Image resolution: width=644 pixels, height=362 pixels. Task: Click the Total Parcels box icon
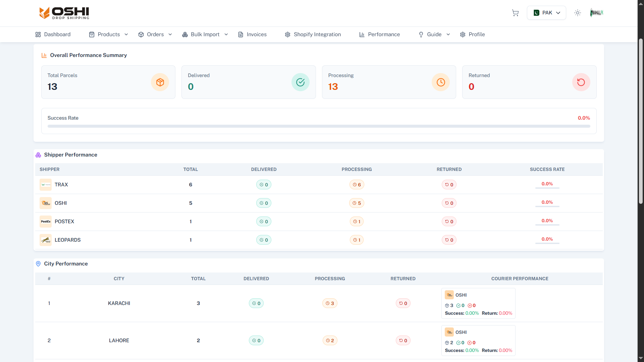(160, 82)
